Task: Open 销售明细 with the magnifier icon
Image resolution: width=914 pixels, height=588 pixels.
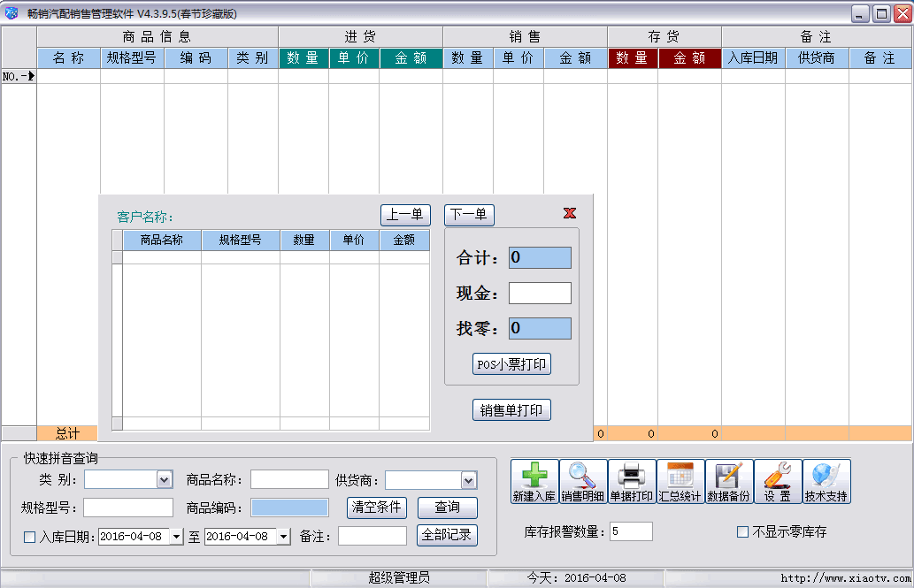Action: tap(583, 480)
